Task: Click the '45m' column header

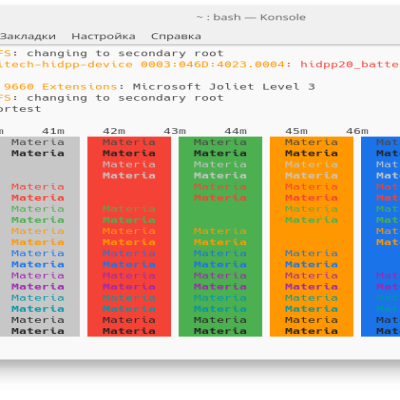Action: (x=296, y=131)
